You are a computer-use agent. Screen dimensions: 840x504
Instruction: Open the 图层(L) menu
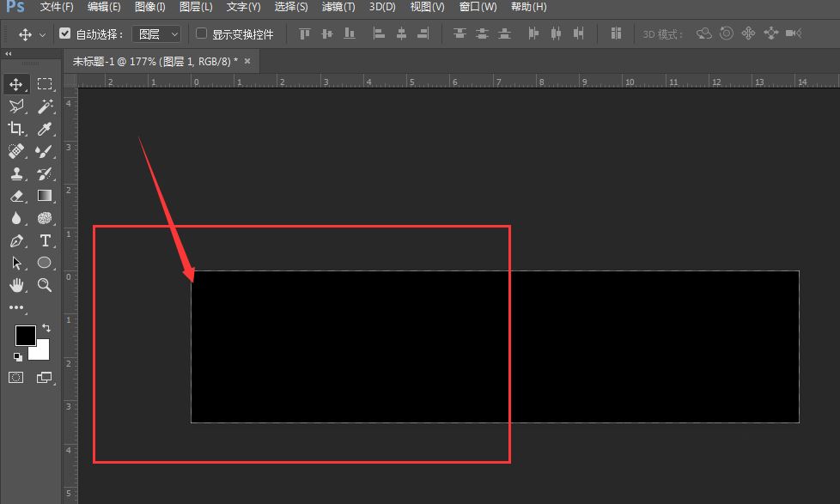coord(196,7)
